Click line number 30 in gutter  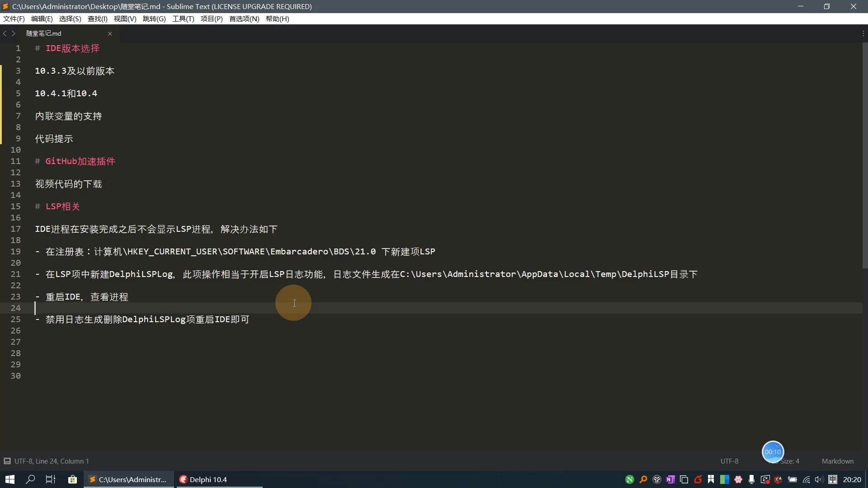(16, 376)
